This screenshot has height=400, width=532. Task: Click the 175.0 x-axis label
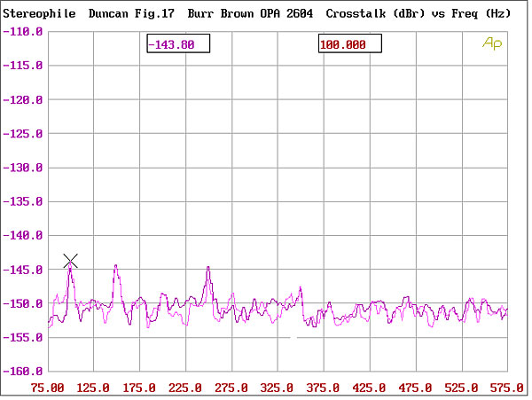click(139, 388)
